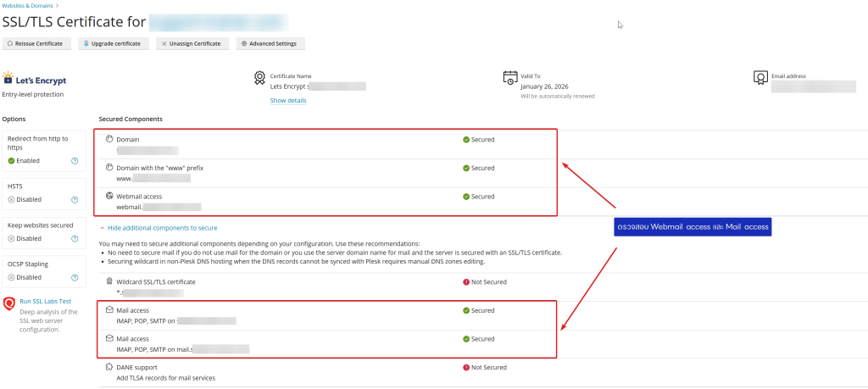
Task: Click the Show details link
Action: (288, 101)
